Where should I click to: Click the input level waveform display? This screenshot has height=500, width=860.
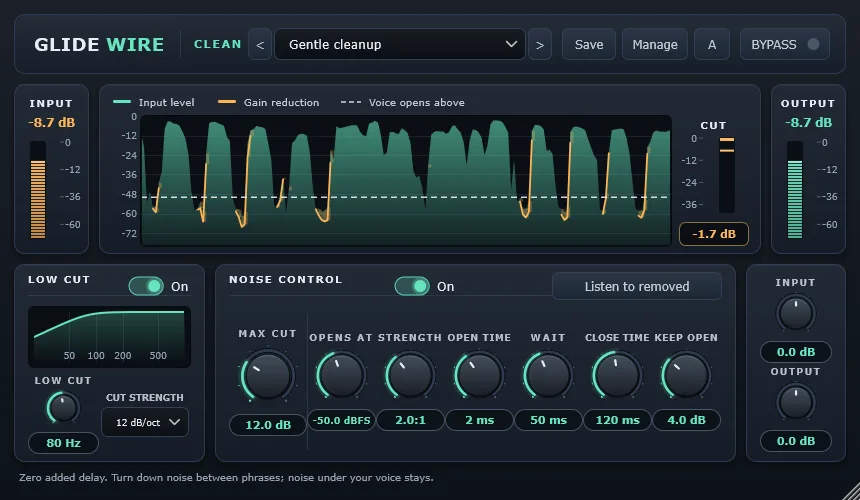click(x=406, y=180)
